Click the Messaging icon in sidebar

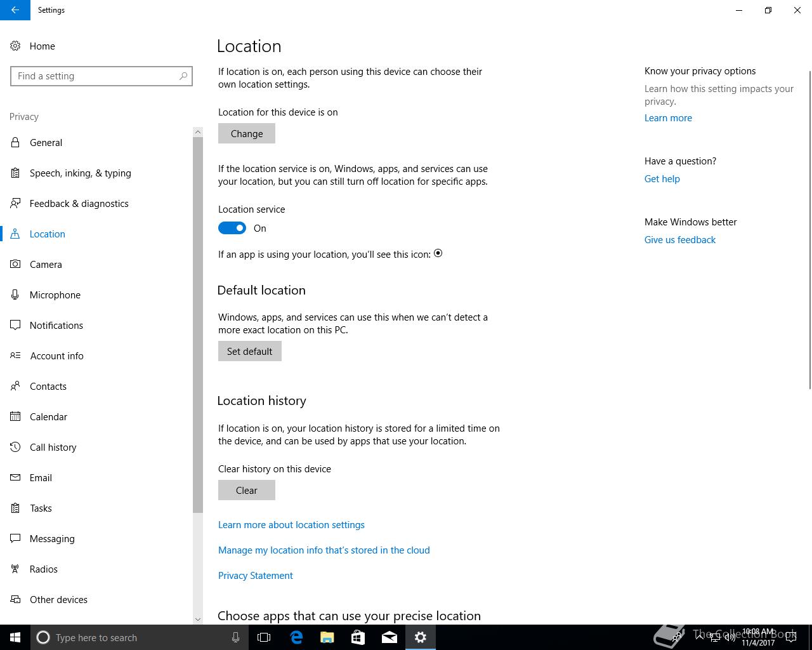pos(15,538)
